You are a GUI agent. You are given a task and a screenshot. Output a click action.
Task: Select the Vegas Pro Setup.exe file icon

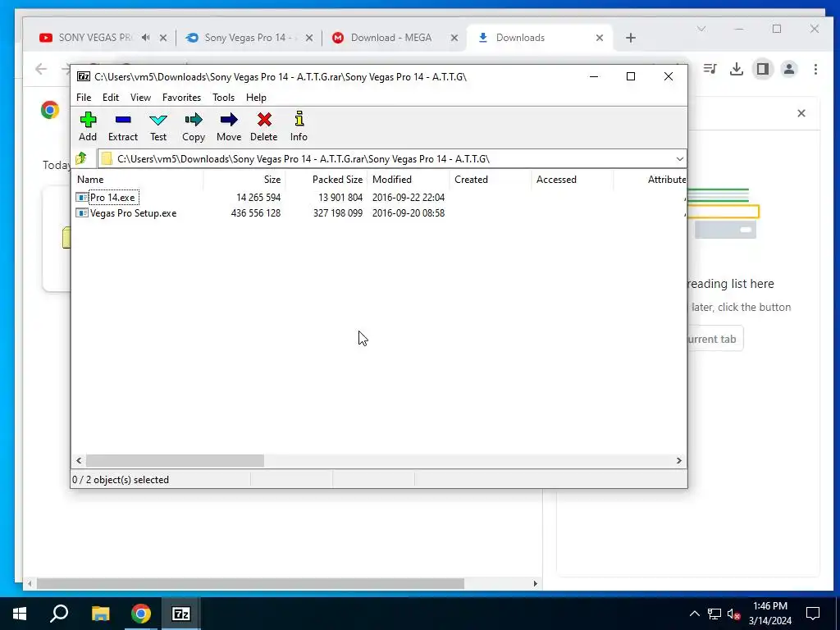[x=81, y=213]
